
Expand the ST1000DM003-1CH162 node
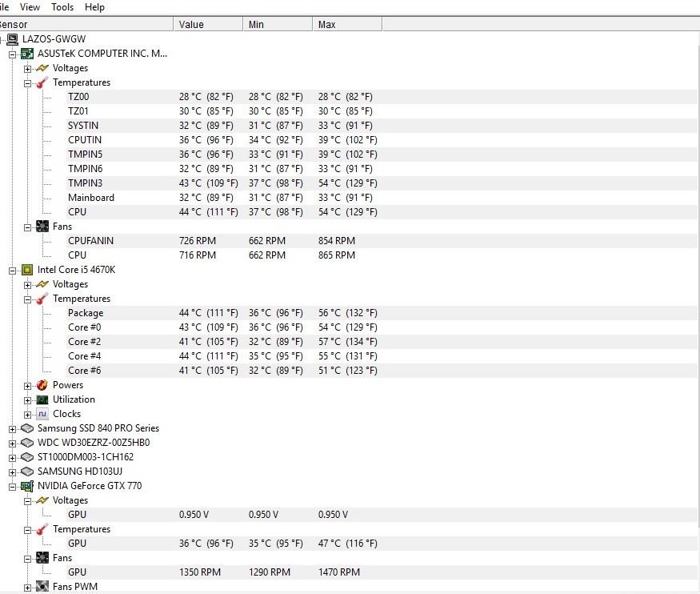click(x=13, y=458)
